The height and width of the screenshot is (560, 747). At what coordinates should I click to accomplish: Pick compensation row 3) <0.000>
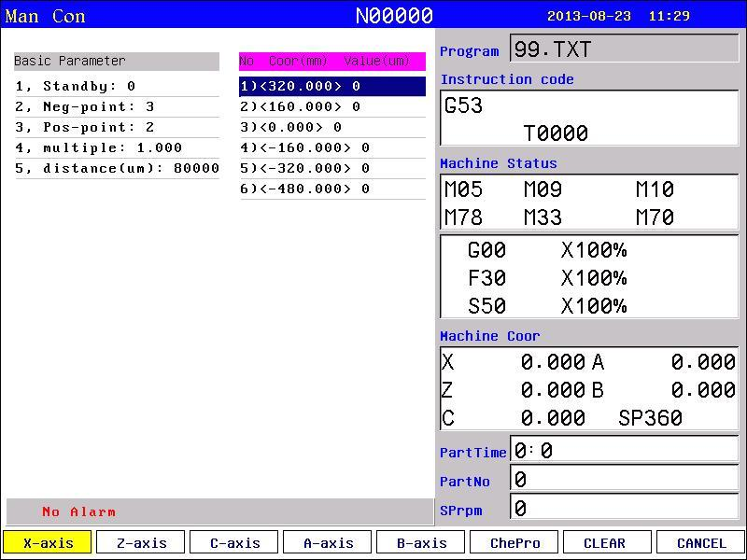pyautogui.click(x=332, y=127)
